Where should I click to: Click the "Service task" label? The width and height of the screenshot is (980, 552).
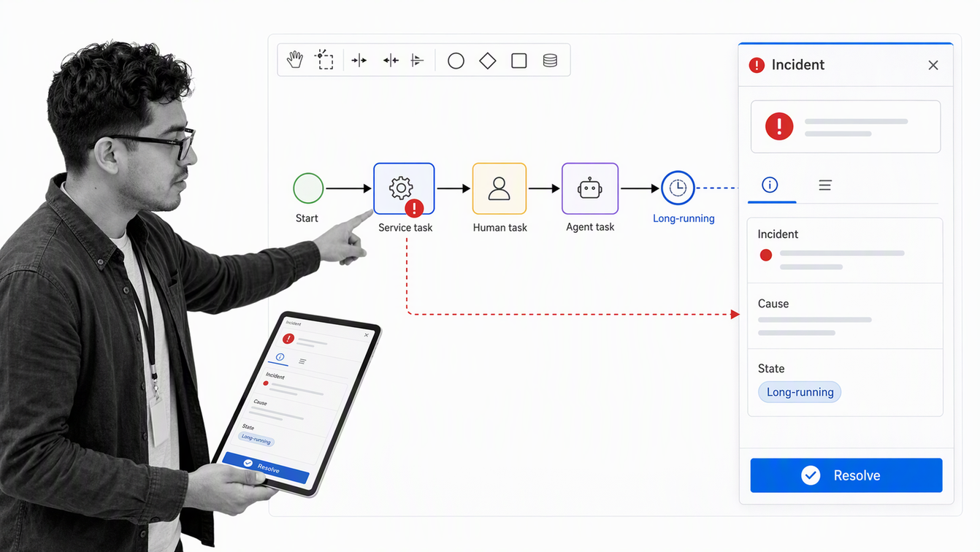[405, 228]
